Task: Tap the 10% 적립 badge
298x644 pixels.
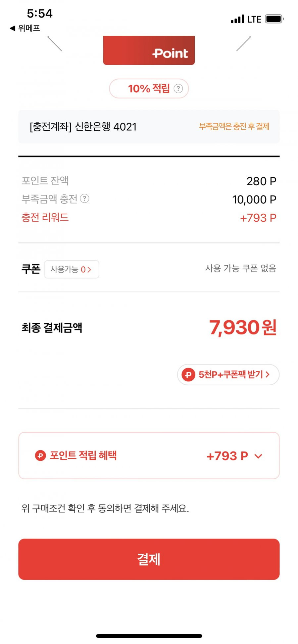Action: 149,89
